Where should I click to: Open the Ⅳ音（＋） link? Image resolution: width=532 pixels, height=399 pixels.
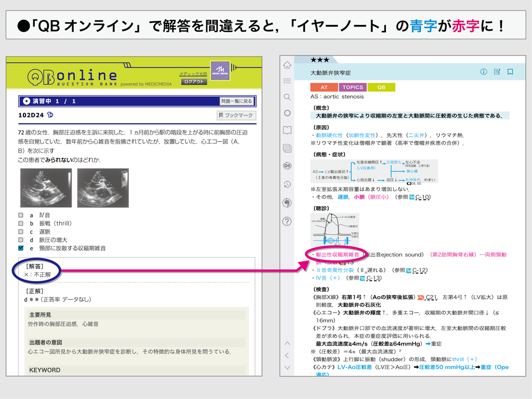pyautogui.click(x=328, y=278)
